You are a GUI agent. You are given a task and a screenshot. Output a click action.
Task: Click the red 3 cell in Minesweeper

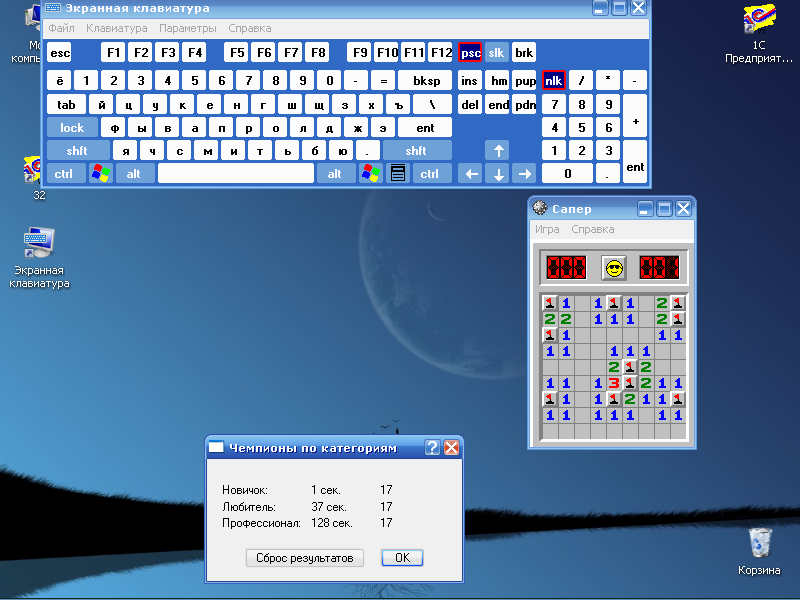(614, 383)
